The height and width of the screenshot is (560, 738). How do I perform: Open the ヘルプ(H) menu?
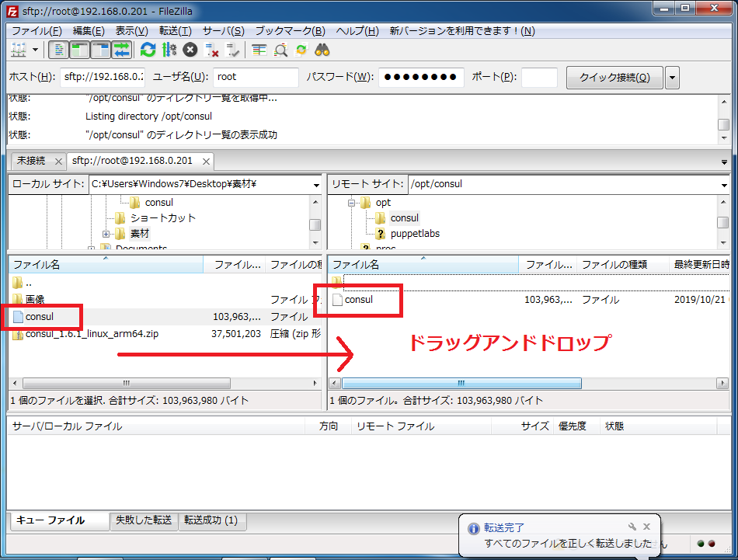pyautogui.click(x=357, y=31)
